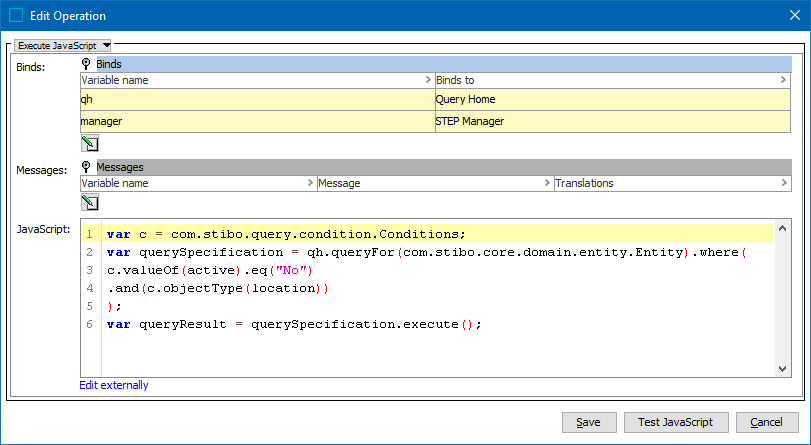The image size is (811, 445).
Task: Expand the Binds 'Variable name' column arrow
Action: coord(427,79)
